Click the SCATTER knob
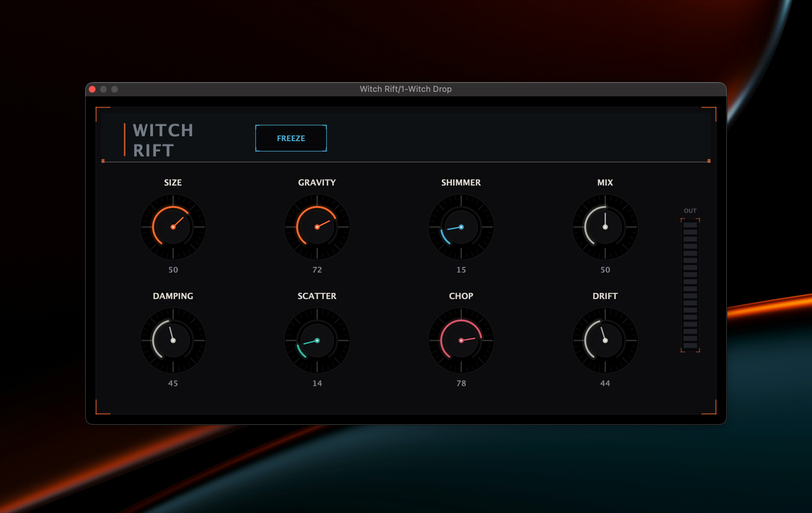 click(x=317, y=340)
